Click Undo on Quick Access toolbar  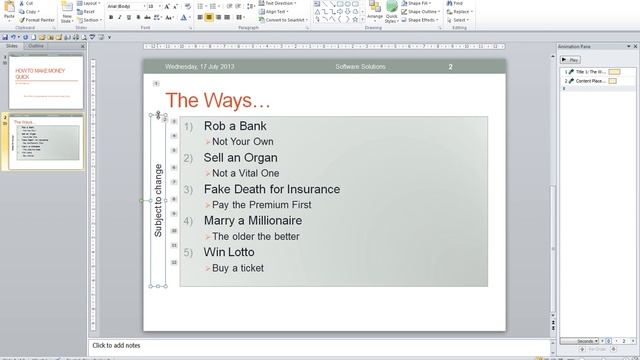13,37
